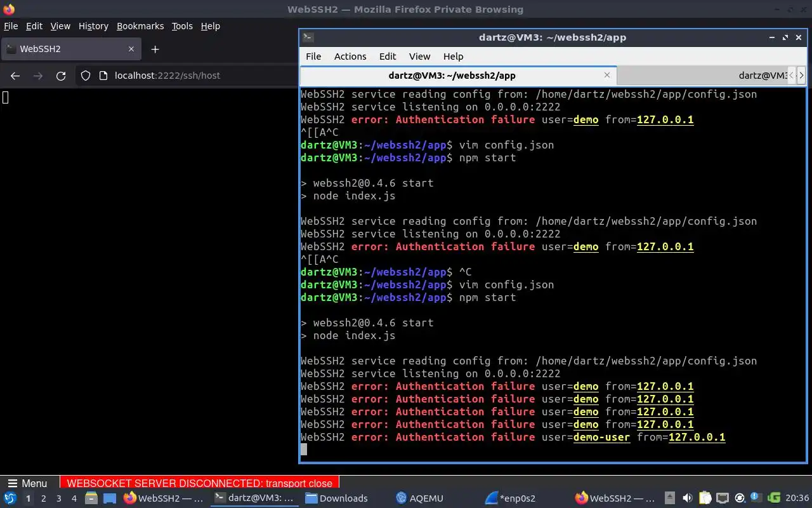Open the terminal Actions menu
This screenshot has width=812, height=508.
(x=350, y=57)
